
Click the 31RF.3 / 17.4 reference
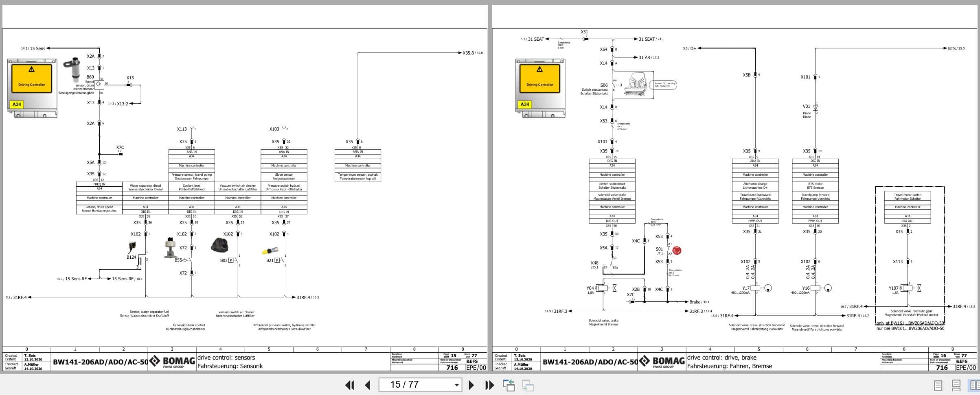tap(701, 311)
